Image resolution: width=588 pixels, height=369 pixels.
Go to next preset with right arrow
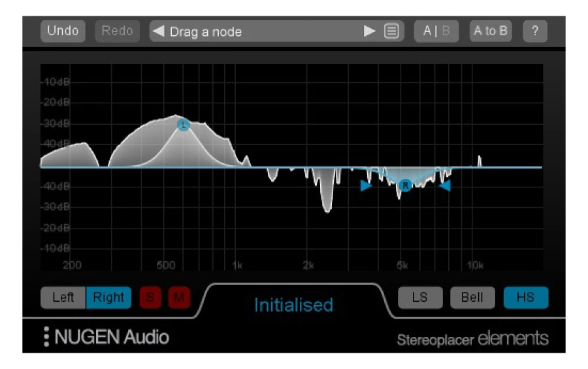coord(369,31)
